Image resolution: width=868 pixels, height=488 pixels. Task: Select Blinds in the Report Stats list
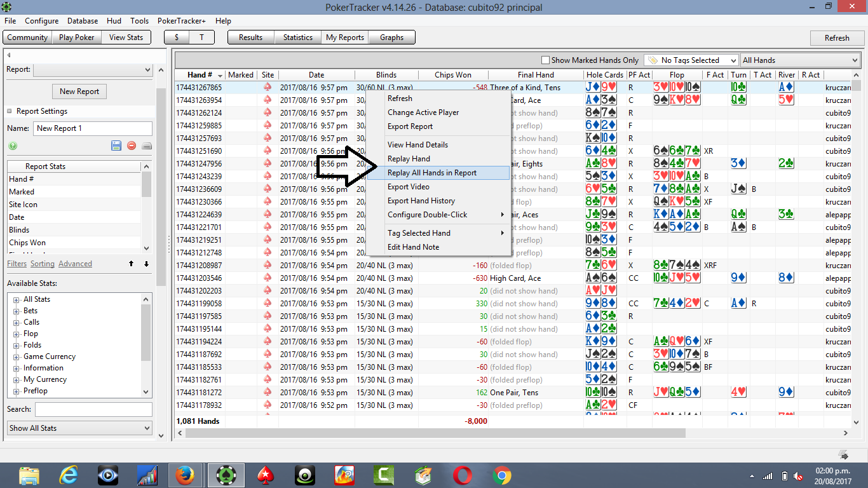pyautogui.click(x=74, y=230)
